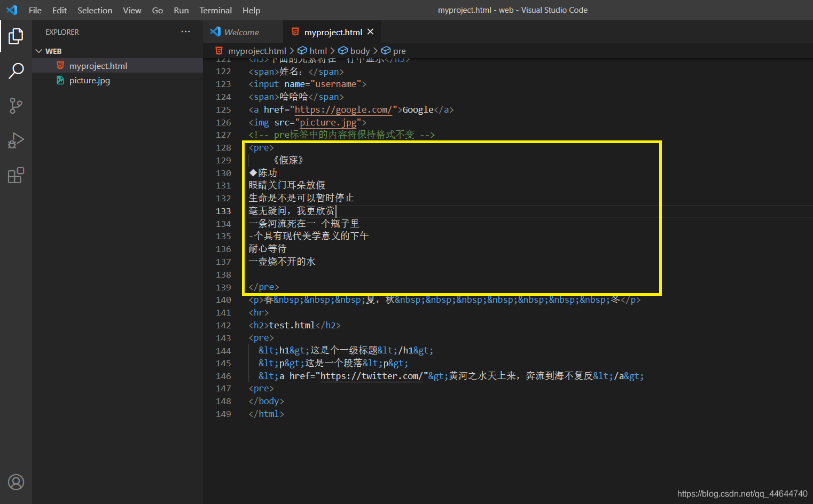Collapse the WEB folder section
This screenshot has height=504, width=813.
(38, 51)
